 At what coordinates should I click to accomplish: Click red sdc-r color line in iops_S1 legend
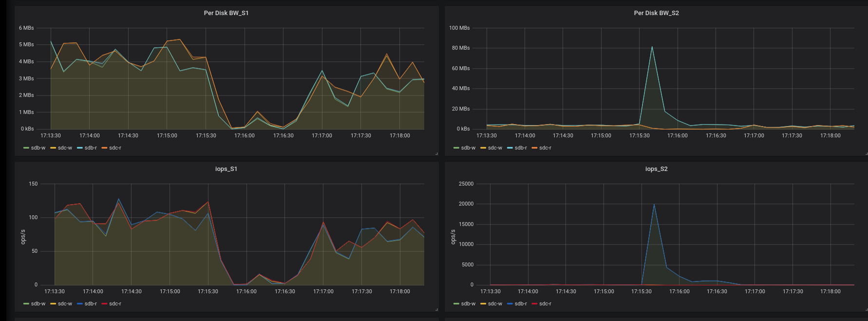pyautogui.click(x=104, y=304)
